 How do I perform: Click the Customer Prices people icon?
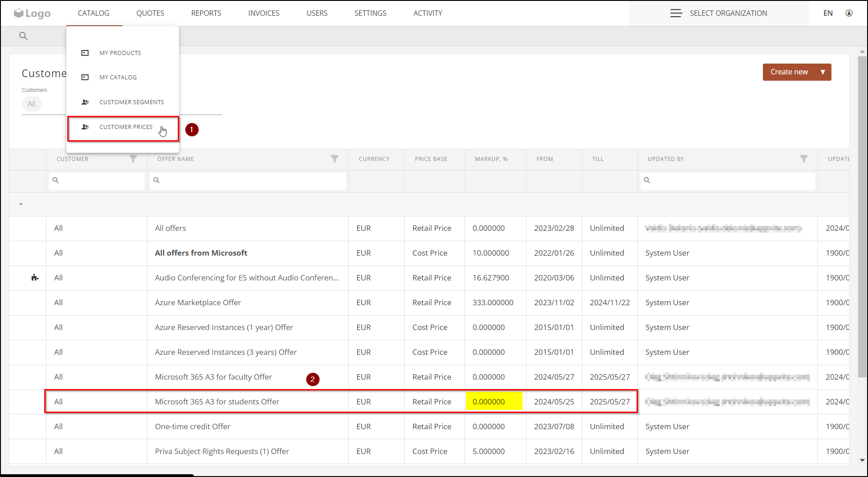[85, 127]
